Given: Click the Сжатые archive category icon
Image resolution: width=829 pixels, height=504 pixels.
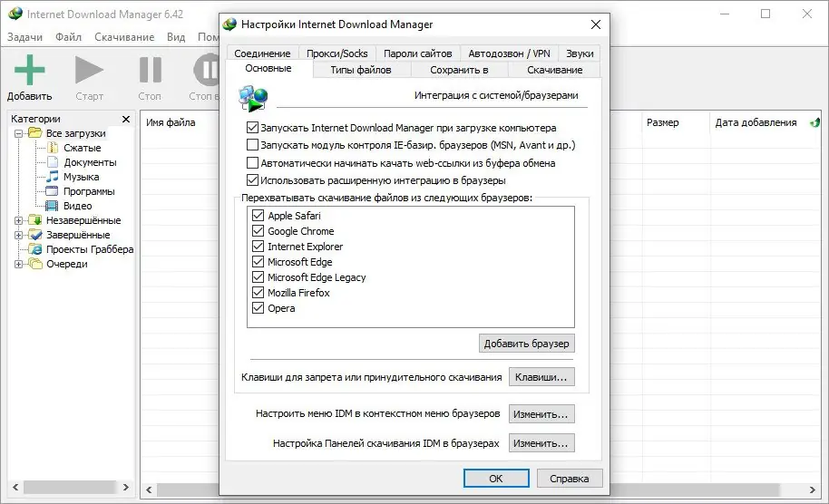Looking at the screenshot, I should pyautogui.click(x=53, y=148).
